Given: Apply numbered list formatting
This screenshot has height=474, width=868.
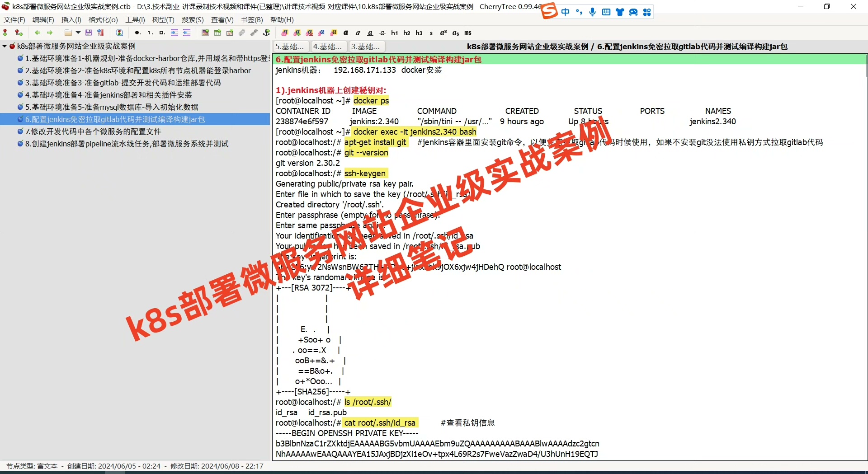Looking at the screenshot, I should 150,33.
